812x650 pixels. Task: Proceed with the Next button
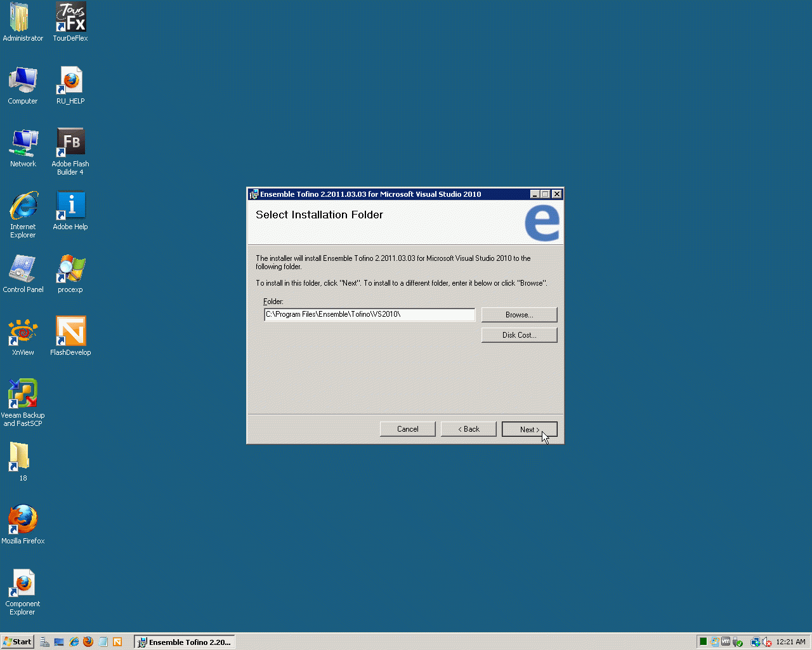point(529,429)
